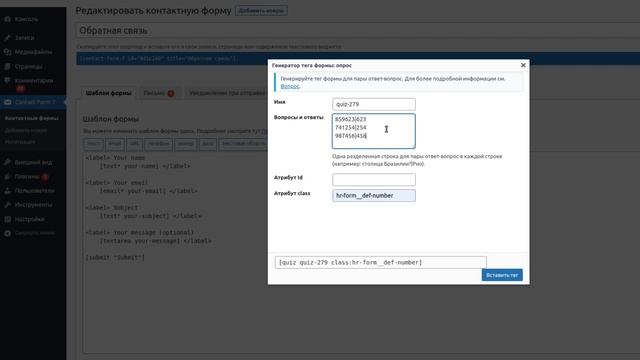Click the URL tag generator button
640x360 pixels.
coord(134,144)
